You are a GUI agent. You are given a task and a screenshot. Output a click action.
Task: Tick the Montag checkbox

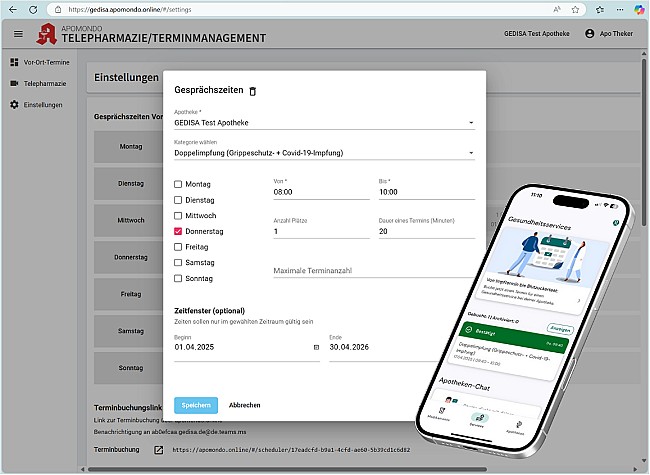pyautogui.click(x=178, y=184)
